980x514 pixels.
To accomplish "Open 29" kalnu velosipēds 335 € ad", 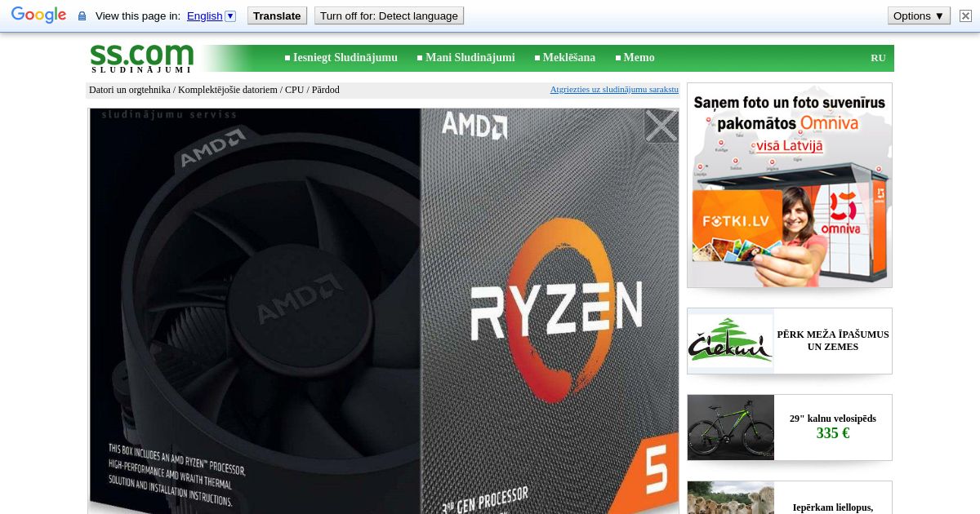I will (x=833, y=427).
